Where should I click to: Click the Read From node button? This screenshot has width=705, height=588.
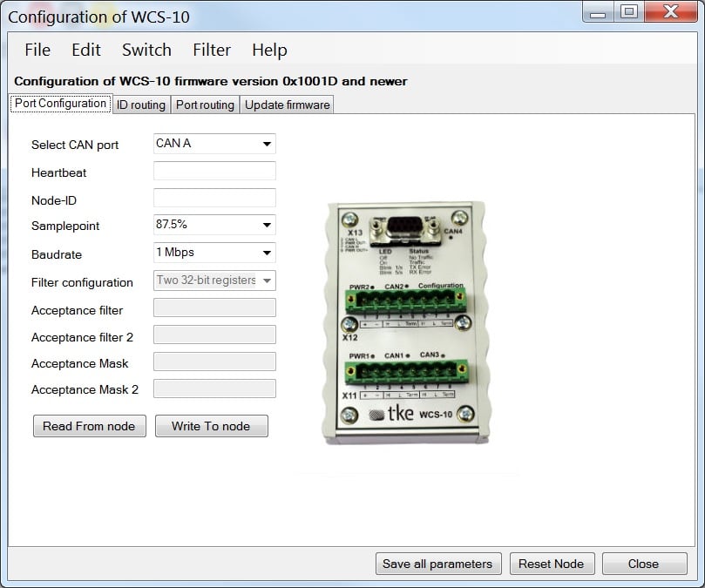pyautogui.click(x=90, y=426)
